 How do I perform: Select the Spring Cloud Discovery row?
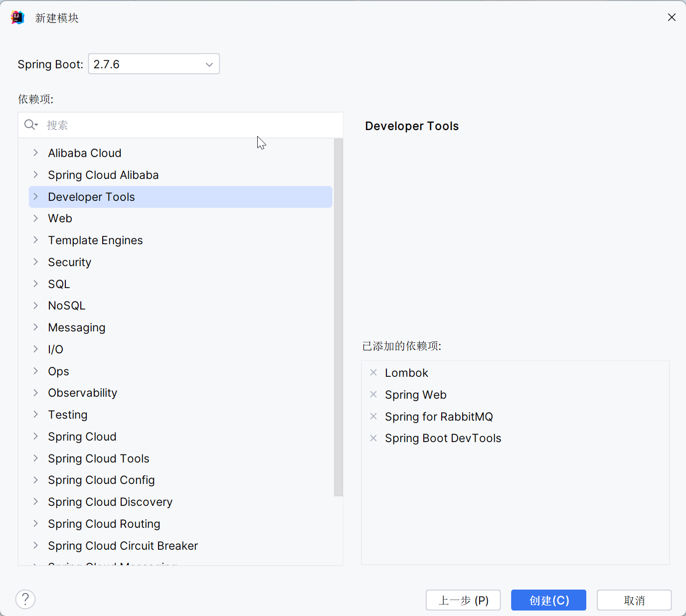pos(180,502)
